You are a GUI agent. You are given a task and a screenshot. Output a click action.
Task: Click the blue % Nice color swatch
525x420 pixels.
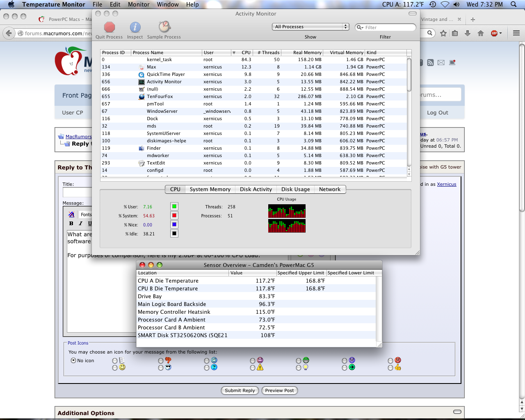[x=174, y=224]
